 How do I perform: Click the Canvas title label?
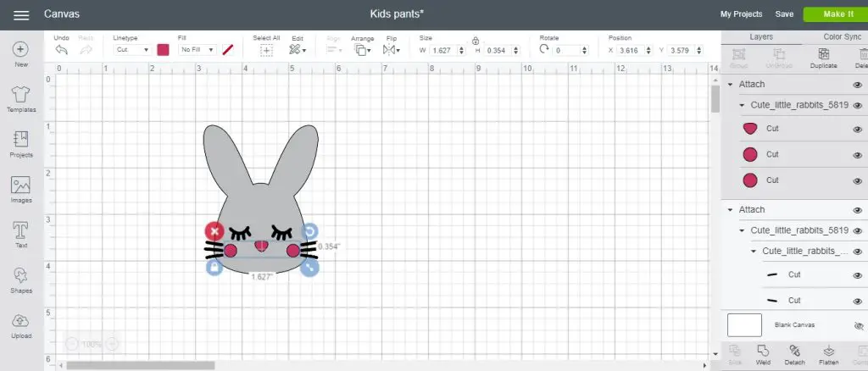point(61,14)
